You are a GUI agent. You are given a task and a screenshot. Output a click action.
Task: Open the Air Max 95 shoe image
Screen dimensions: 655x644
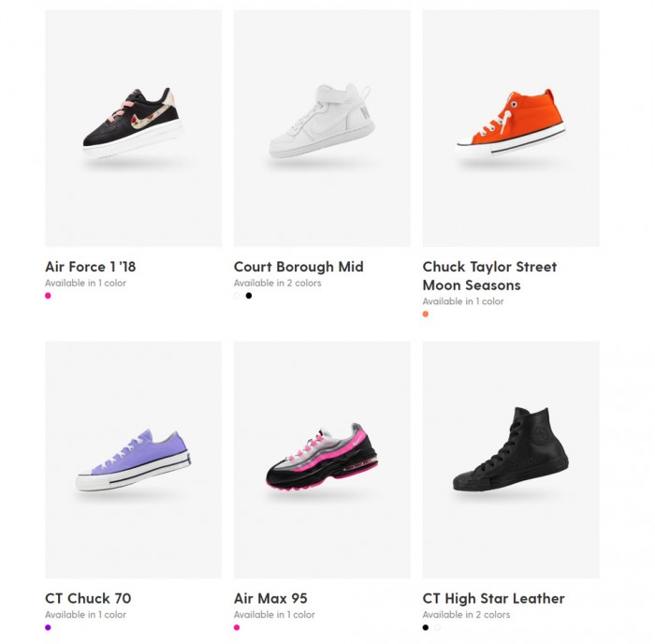[322, 460]
